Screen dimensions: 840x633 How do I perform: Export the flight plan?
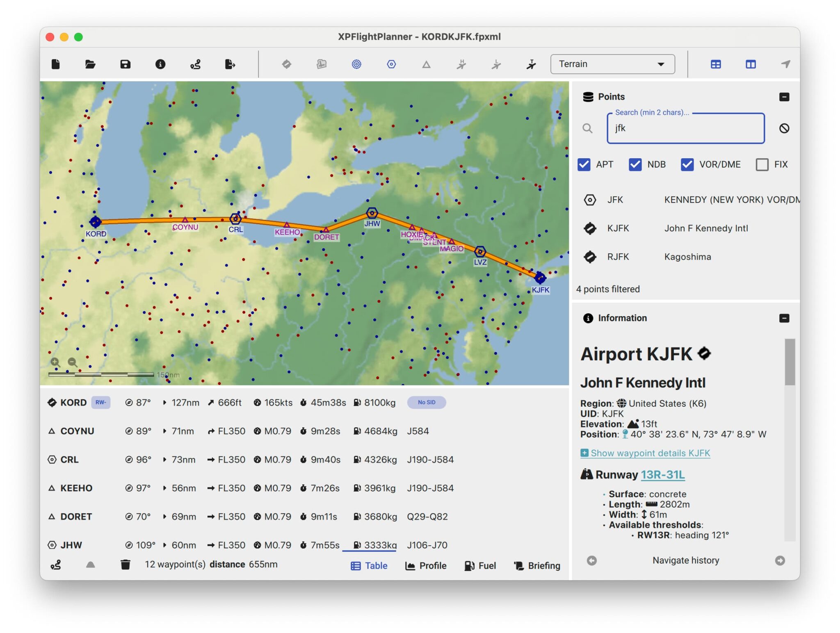tap(230, 64)
